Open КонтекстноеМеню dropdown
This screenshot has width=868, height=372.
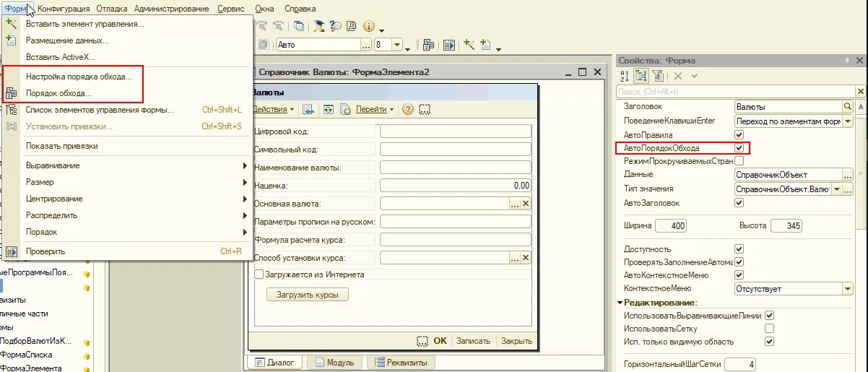coord(848,289)
